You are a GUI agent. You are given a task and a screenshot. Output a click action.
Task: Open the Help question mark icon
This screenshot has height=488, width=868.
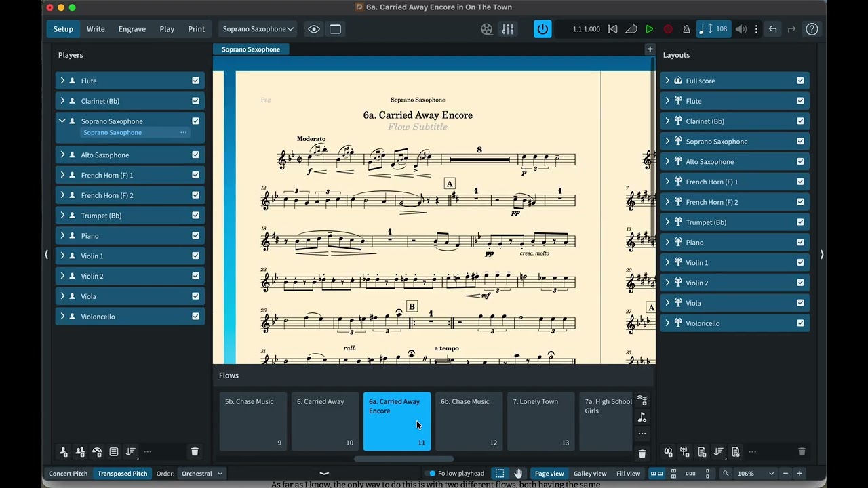tap(812, 29)
